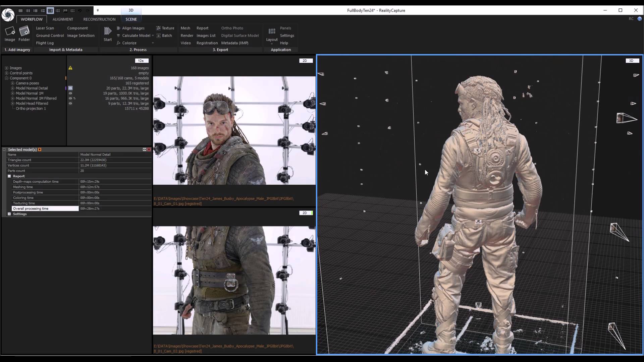
Task: Select the Colorize tool icon
Action: tap(118, 43)
